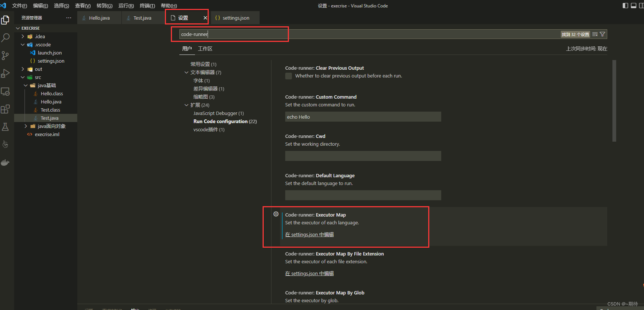This screenshot has width=644, height=310.
Task: Open the 选择(S) menu
Action: tap(62, 6)
